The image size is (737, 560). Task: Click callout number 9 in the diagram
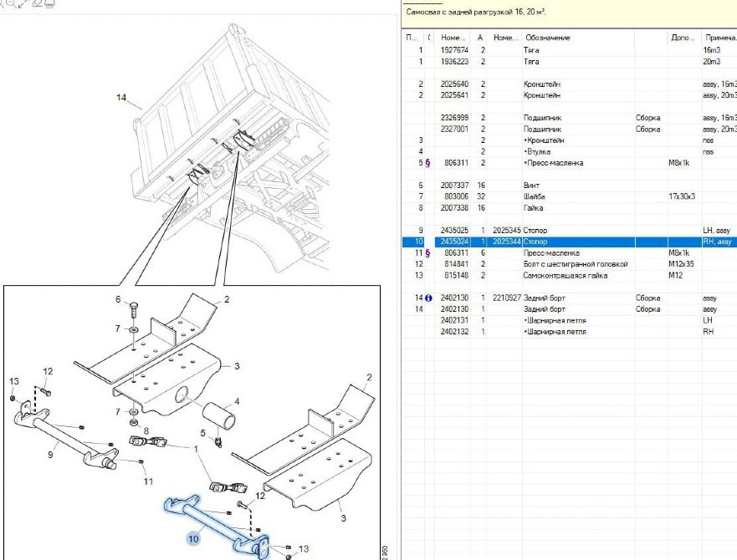coord(50,455)
